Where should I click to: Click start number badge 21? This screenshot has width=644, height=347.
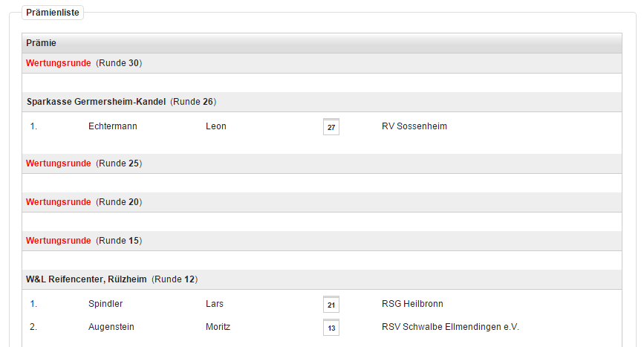(331, 305)
